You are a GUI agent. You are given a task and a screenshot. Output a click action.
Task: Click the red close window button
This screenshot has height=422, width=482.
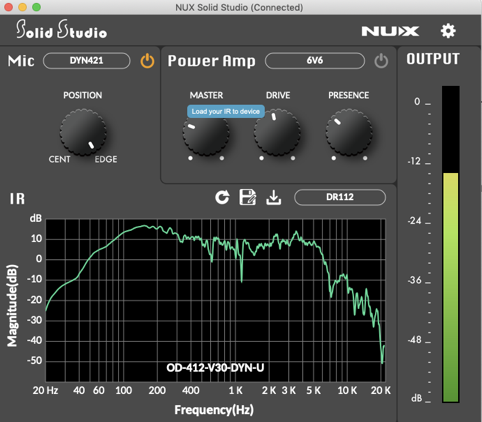click(x=9, y=7)
